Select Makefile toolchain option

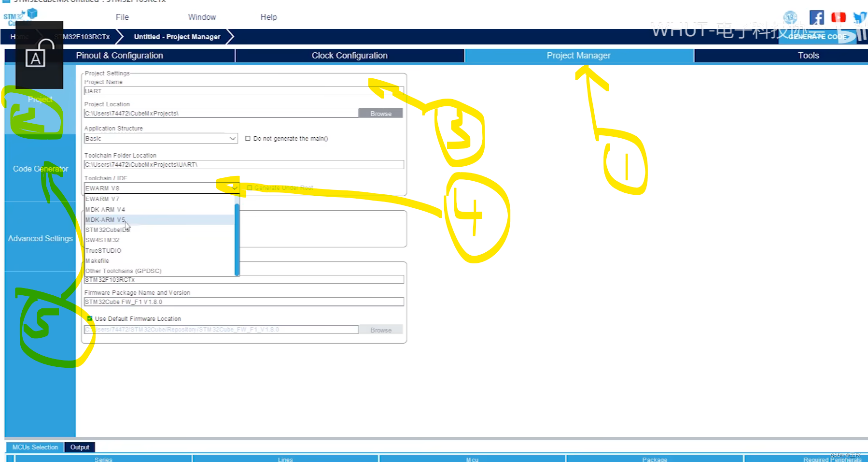click(159, 260)
